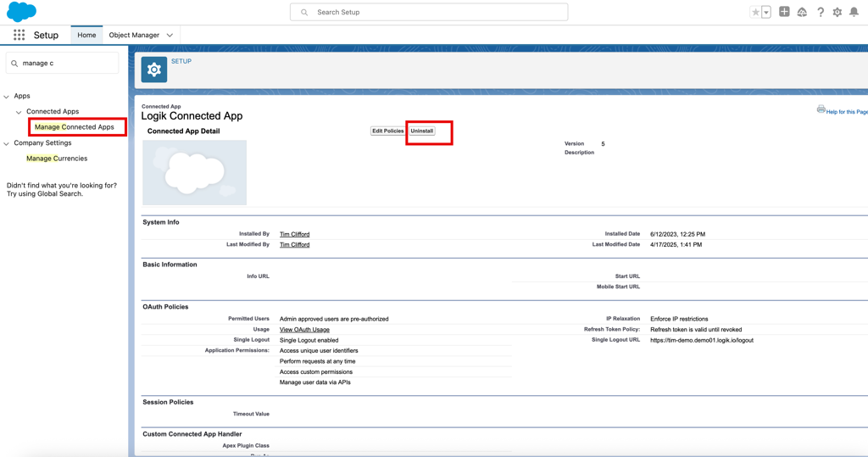Click 'Access unique user identifiers' text

pyautogui.click(x=319, y=351)
